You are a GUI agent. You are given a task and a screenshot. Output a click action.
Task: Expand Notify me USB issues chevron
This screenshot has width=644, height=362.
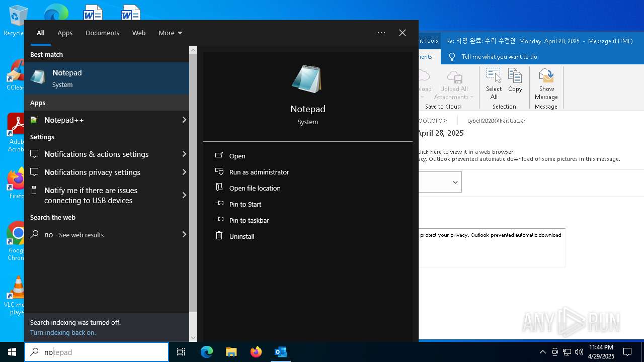pos(184,195)
